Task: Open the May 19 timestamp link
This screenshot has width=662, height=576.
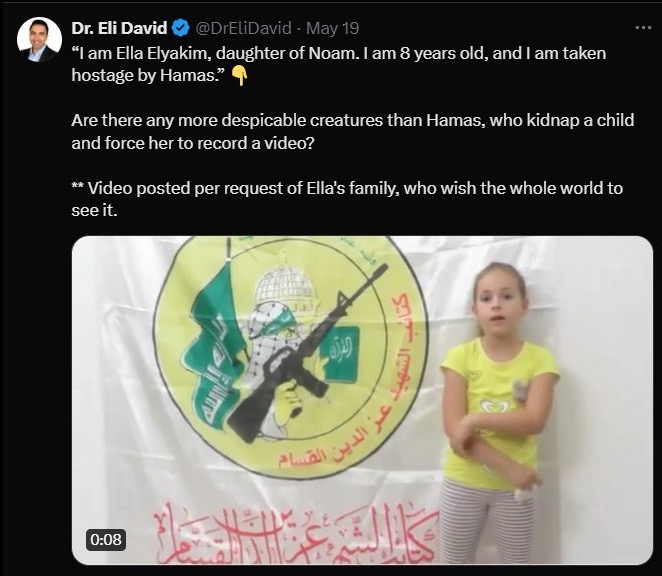Action: [332, 28]
